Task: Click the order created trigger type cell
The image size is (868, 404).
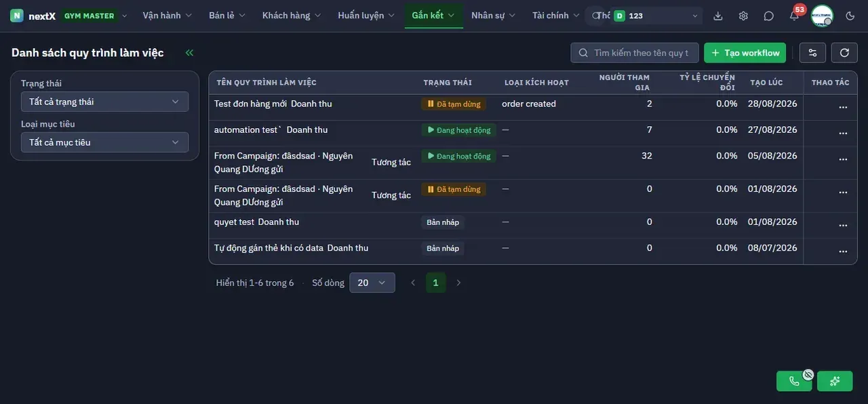Action: (529, 104)
